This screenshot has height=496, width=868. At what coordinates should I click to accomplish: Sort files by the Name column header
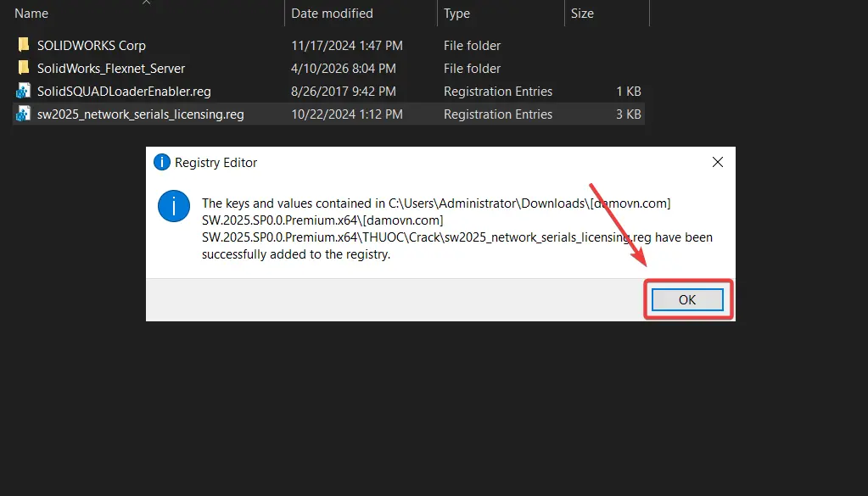pos(31,14)
